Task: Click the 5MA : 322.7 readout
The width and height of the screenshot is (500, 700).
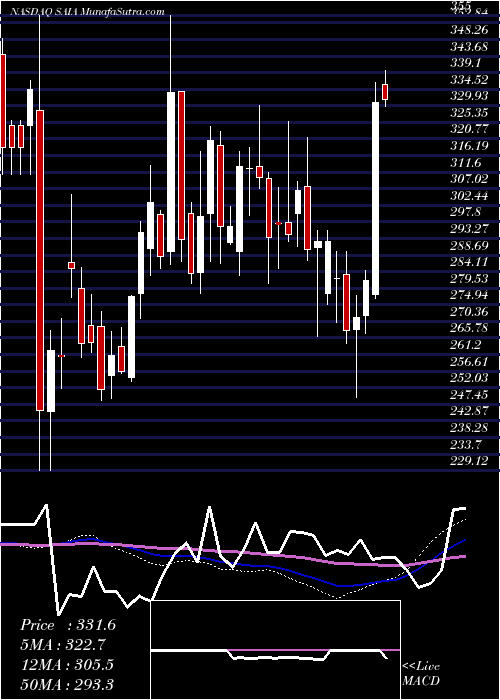Action: pos(63,645)
